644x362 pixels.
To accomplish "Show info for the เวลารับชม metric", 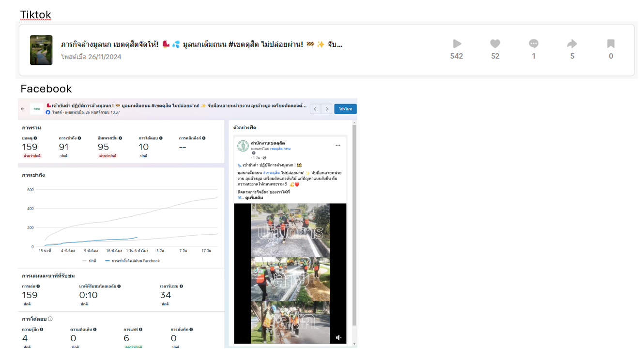I will point(181,286).
